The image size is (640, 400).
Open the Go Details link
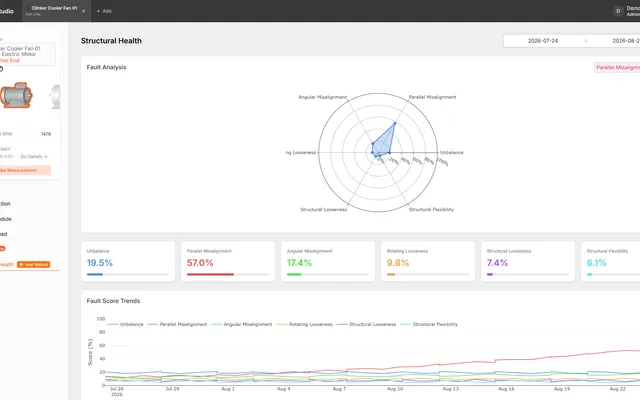pos(34,156)
